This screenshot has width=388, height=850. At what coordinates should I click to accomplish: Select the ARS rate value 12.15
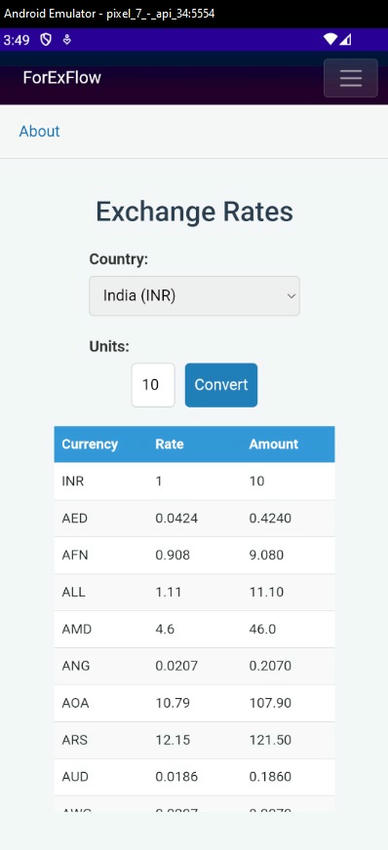click(x=173, y=740)
